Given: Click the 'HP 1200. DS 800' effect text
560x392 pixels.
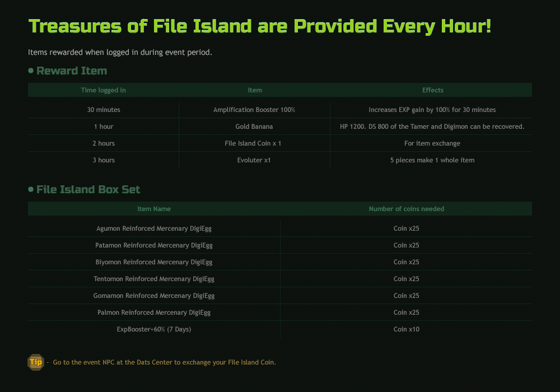Looking at the screenshot, I should pyautogui.click(x=432, y=127).
